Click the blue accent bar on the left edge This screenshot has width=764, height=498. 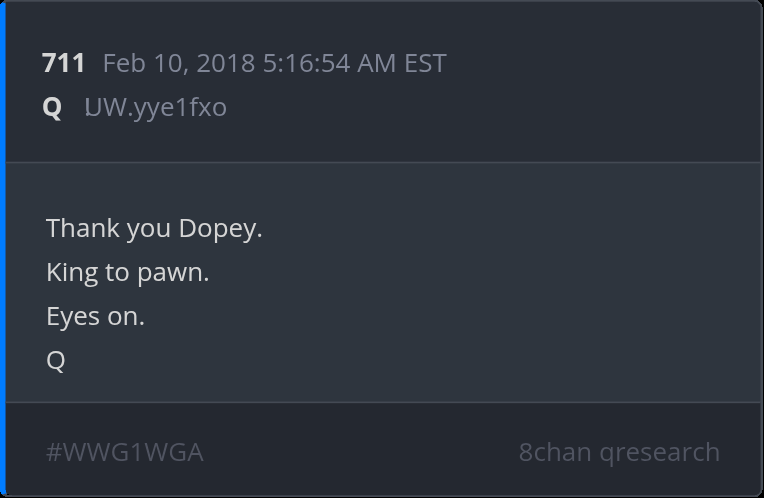point(3,249)
